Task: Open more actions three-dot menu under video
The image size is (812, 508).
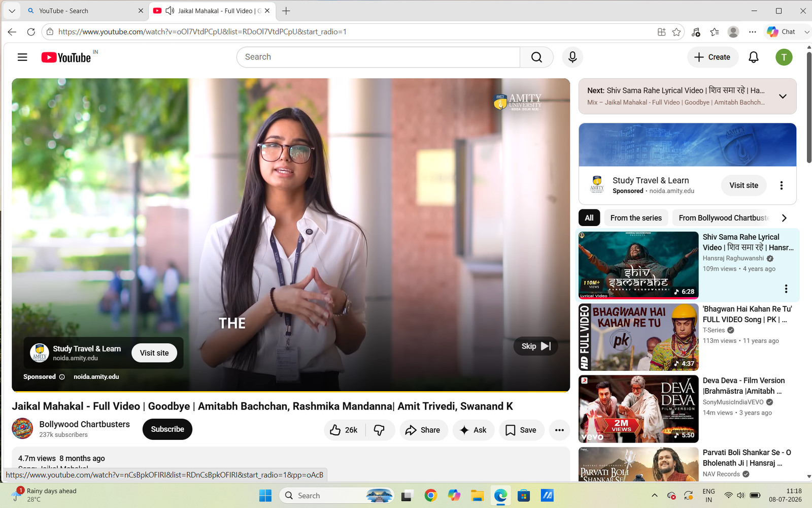Action: [559, 430]
